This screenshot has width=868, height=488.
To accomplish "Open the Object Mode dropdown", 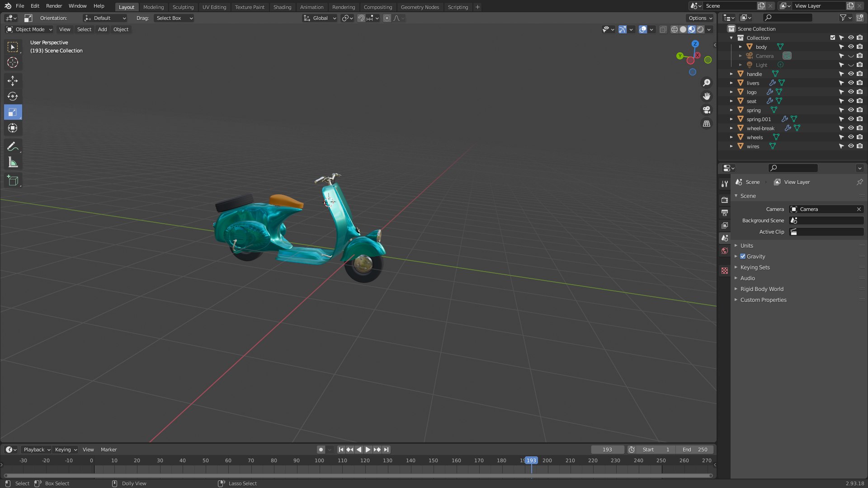I will point(29,29).
